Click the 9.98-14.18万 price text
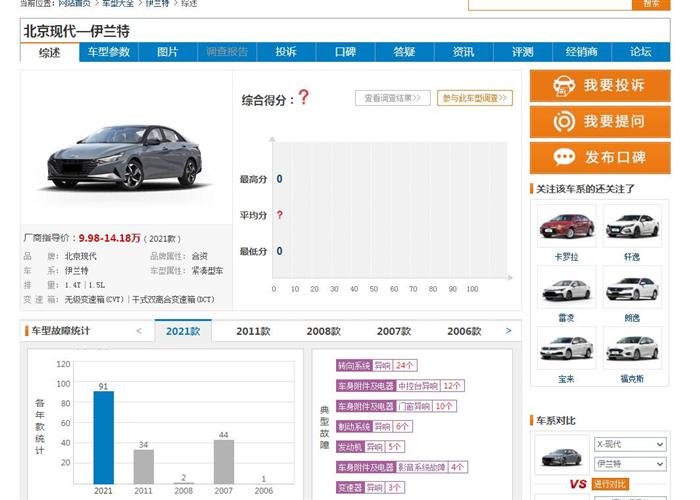Viewport: 700px width, 500px height. pyautogui.click(x=109, y=238)
